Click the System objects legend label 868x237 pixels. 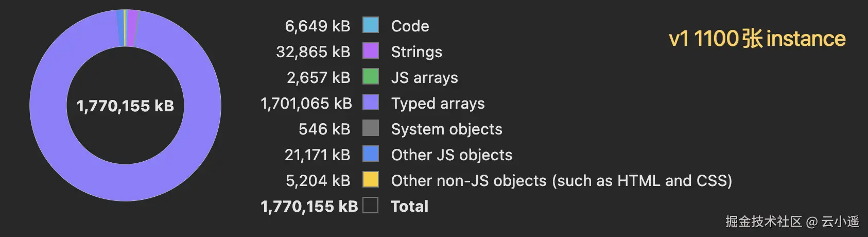tap(446, 129)
